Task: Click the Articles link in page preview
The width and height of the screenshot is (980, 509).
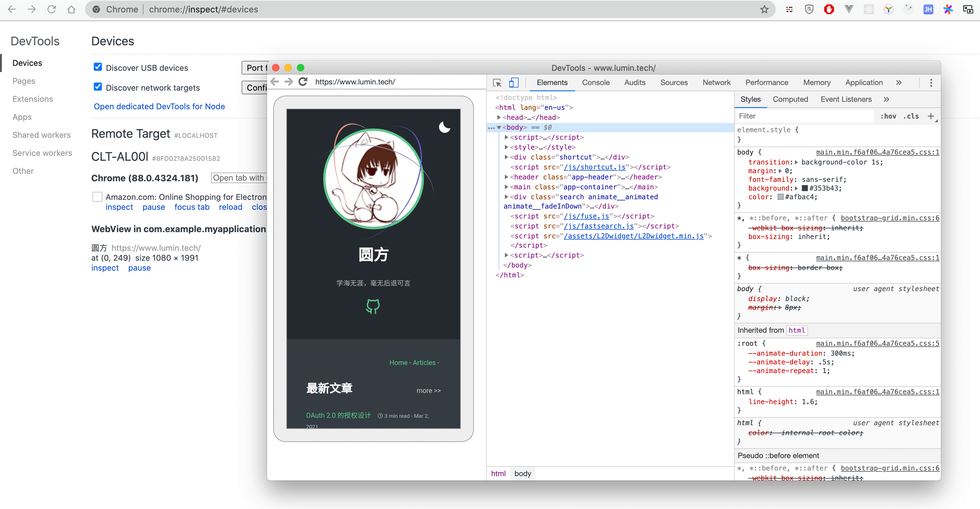Action: [424, 363]
